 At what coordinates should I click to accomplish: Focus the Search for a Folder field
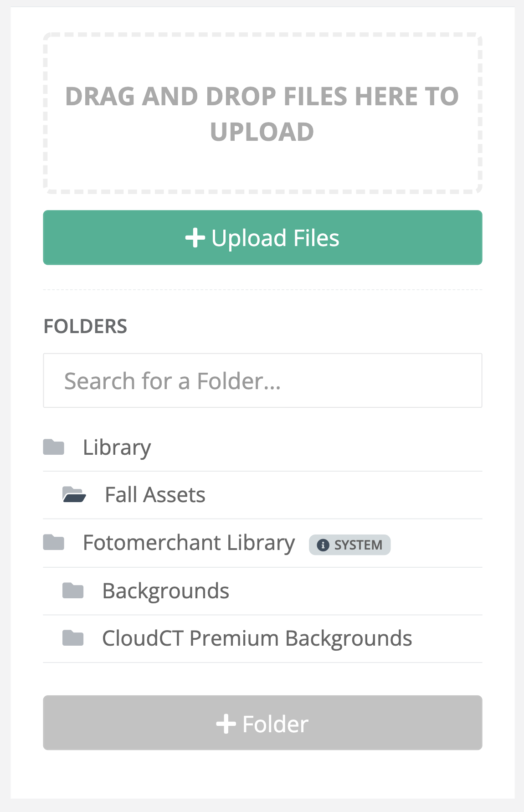tap(262, 380)
